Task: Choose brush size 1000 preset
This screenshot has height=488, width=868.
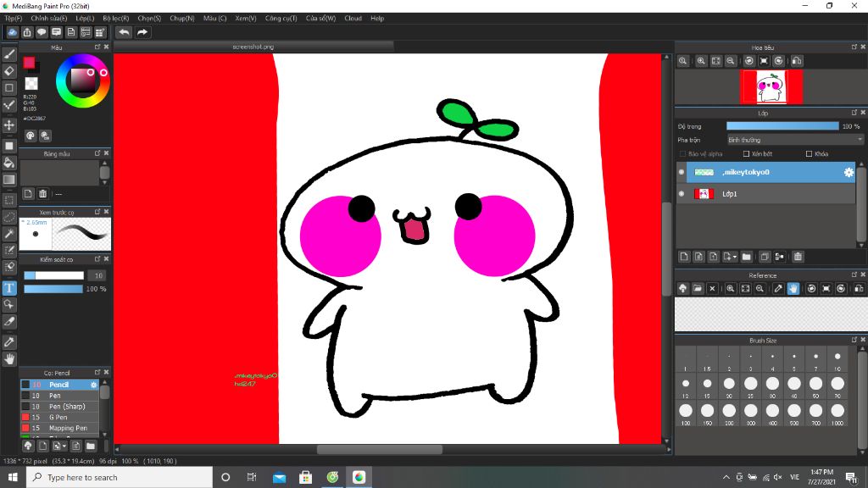Action: pos(837,413)
